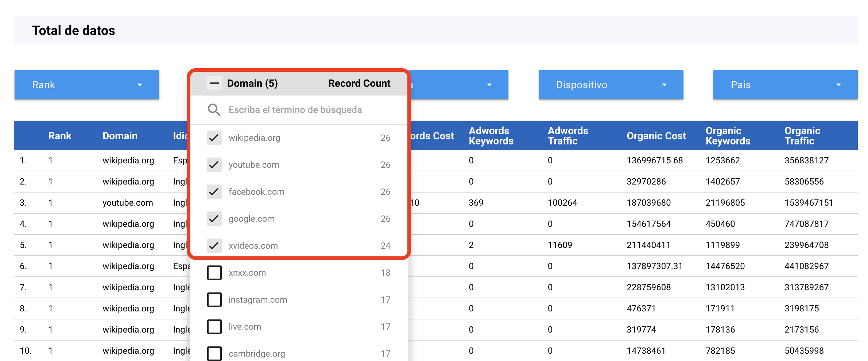The width and height of the screenshot is (868, 361).
Task: Uncheck wikipedia.org in the domain list
Action: pyautogui.click(x=214, y=138)
